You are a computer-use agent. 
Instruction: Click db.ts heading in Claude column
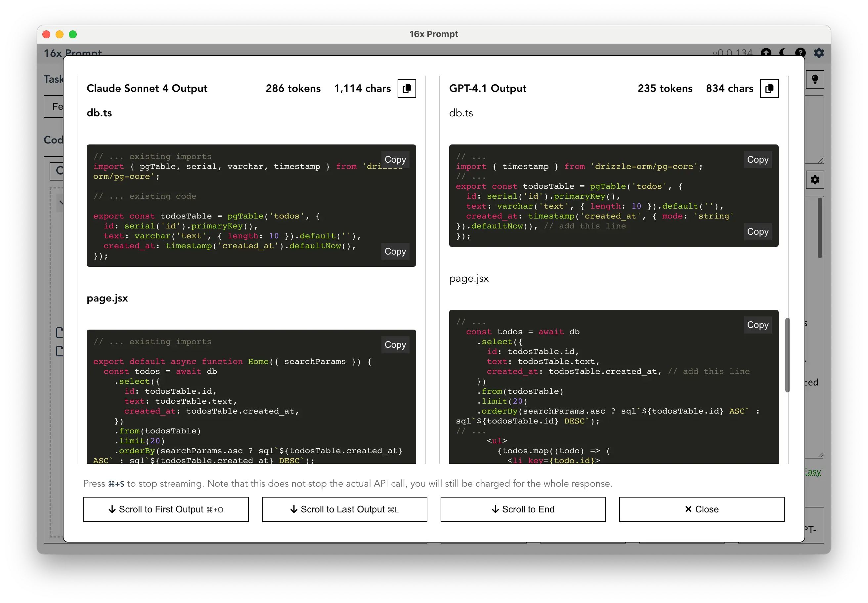click(99, 113)
